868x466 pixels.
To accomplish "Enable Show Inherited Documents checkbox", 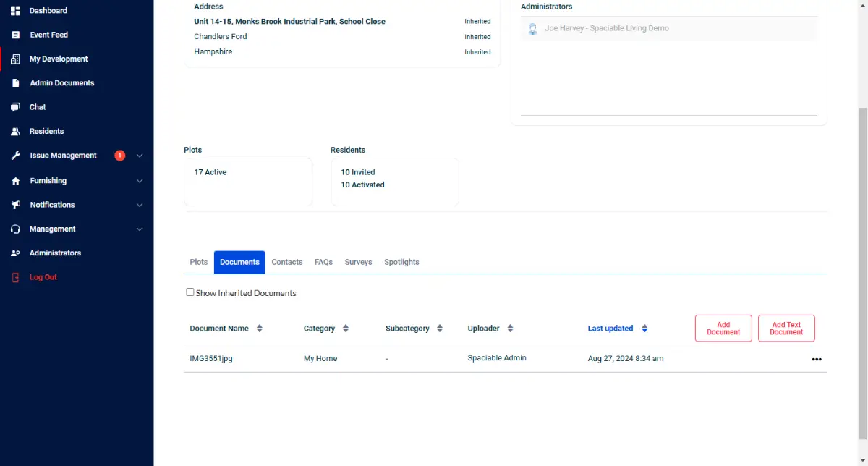I will click(190, 292).
